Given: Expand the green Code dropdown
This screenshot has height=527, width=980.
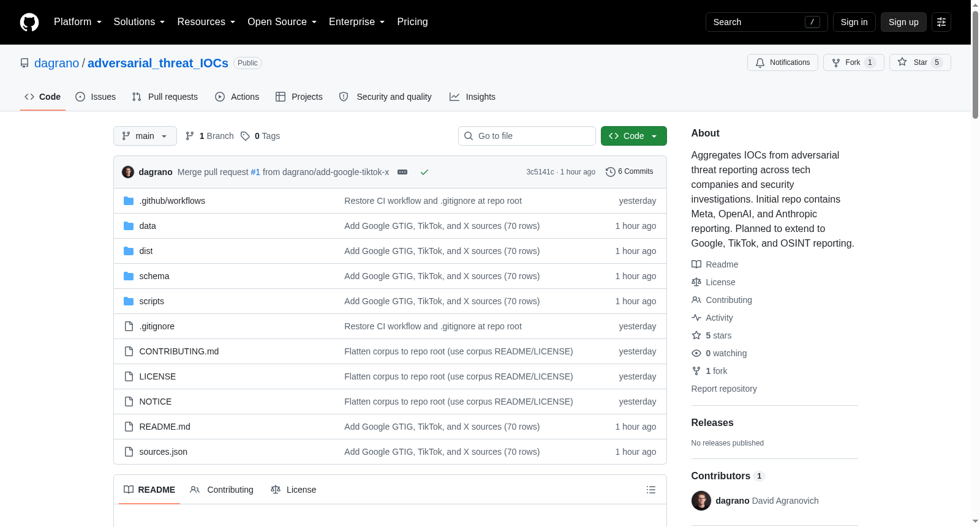Looking at the screenshot, I should tap(634, 136).
